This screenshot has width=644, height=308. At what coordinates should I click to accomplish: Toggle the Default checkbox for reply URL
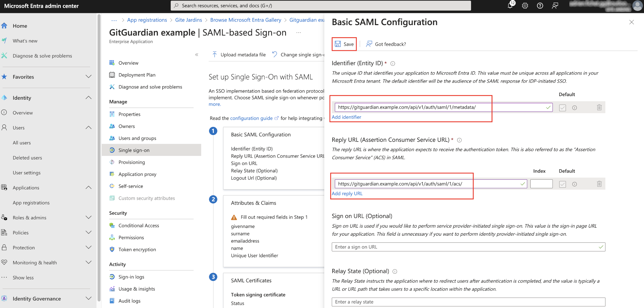563,184
